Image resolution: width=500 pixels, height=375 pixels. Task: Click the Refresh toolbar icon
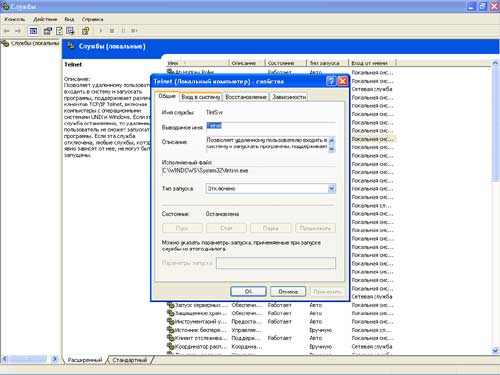59,31
